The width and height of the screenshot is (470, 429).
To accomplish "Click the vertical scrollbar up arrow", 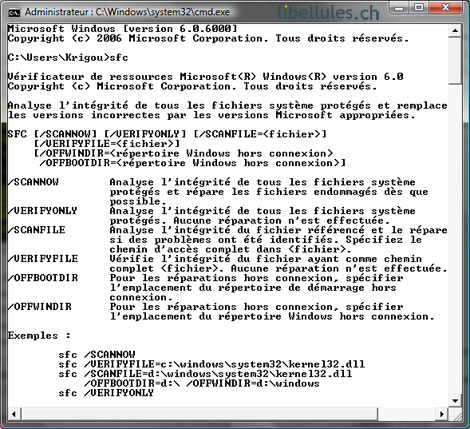I will click(455, 31).
